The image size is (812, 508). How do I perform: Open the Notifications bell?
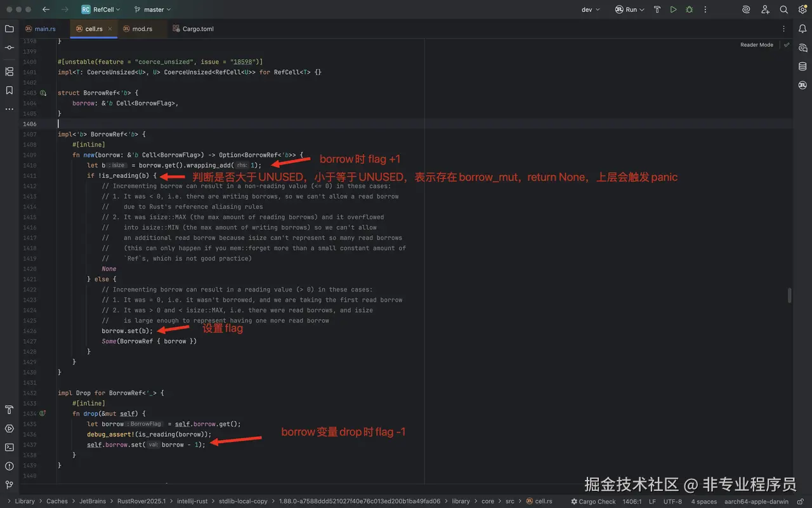point(802,29)
